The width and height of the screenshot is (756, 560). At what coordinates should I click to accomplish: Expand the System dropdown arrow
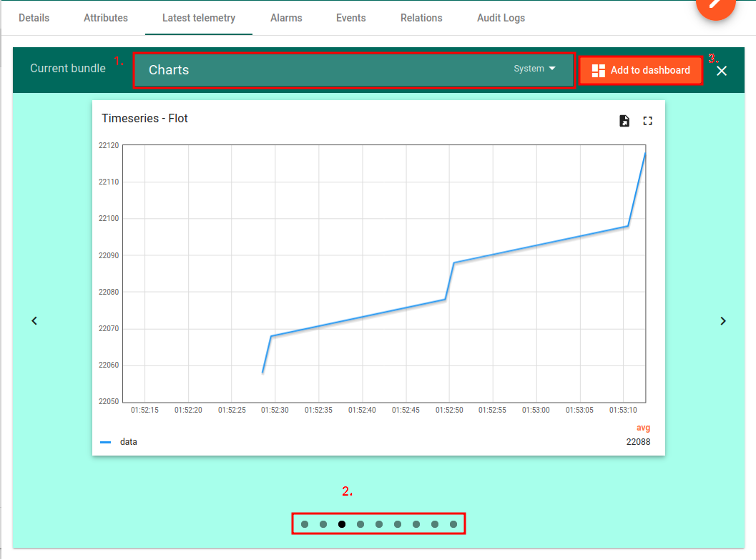551,69
